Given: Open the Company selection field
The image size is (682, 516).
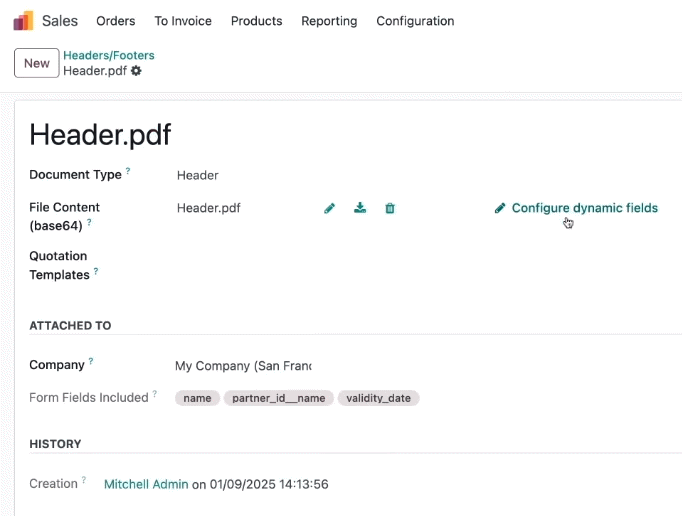Looking at the screenshot, I should coord(244,366).
